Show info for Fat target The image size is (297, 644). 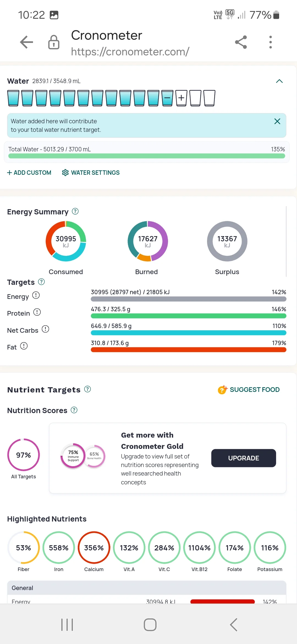click(x=24, y=346)
